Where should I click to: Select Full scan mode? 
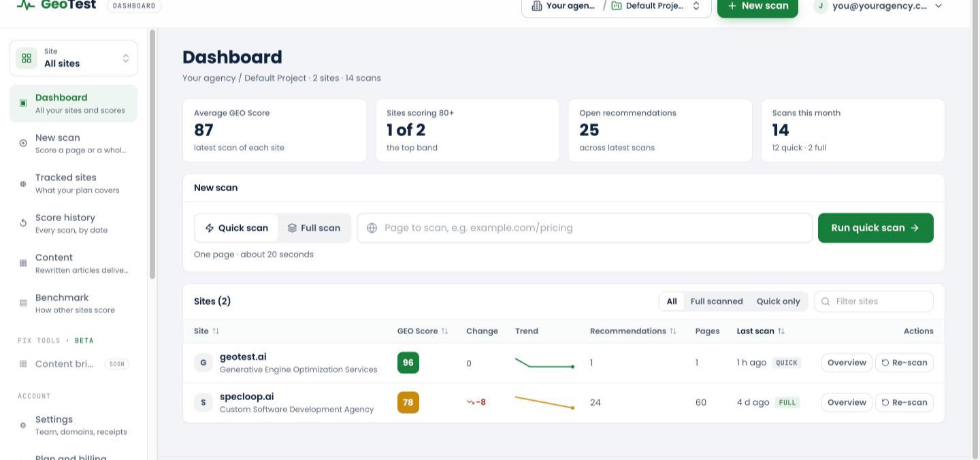tap(314, 228)
